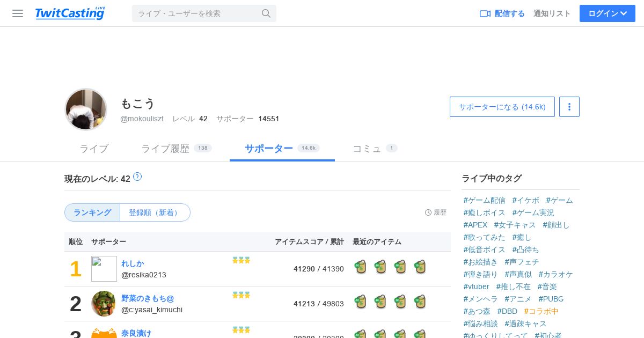The image size is (644, 338).
Task: Open #PUBG tag
Action: click(551, 299)
